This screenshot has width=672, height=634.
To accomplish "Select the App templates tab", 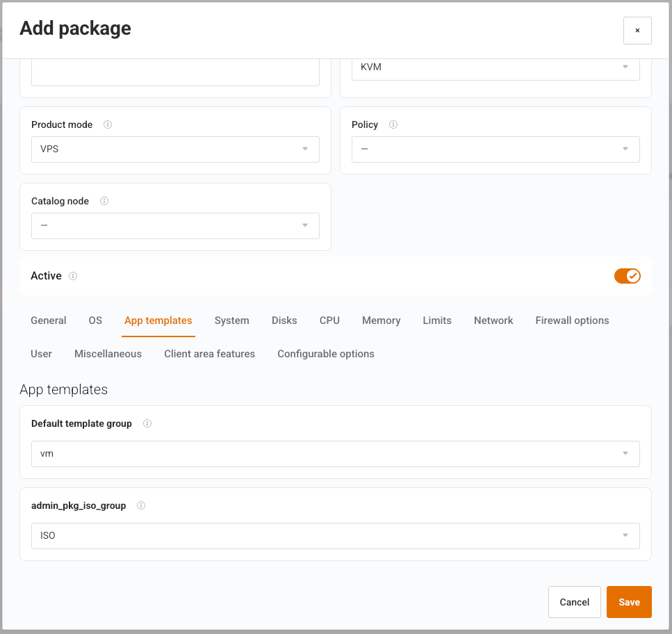I will (158, 320).
